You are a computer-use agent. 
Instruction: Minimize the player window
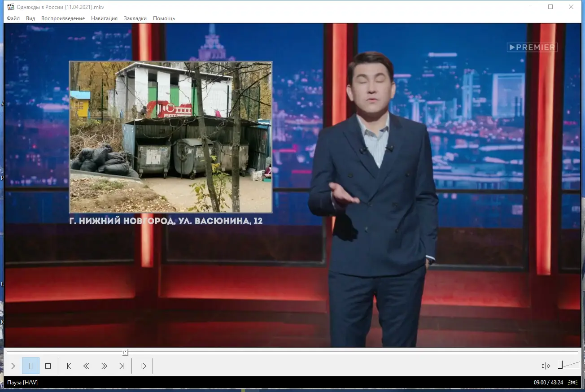tap(530, 7)
